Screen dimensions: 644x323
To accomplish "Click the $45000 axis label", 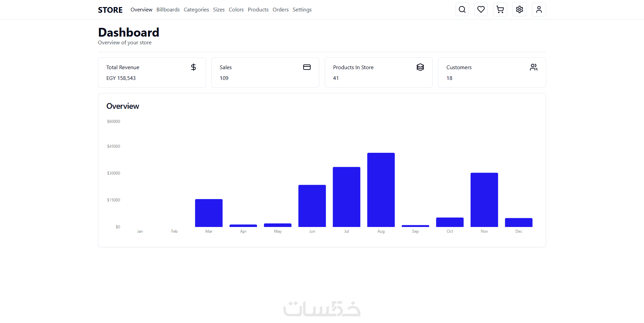I will (x=114, y=146).
